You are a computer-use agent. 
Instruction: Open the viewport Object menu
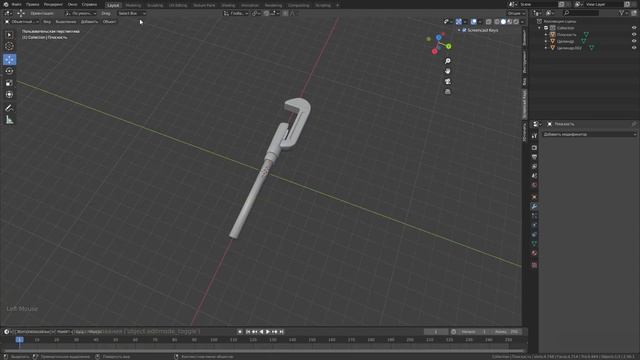tap(109, 22)
